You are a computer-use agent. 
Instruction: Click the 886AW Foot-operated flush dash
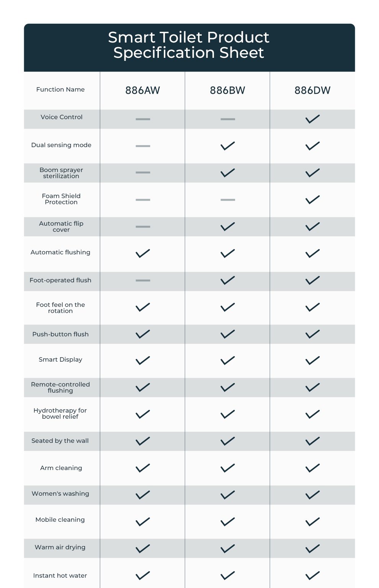143,280
